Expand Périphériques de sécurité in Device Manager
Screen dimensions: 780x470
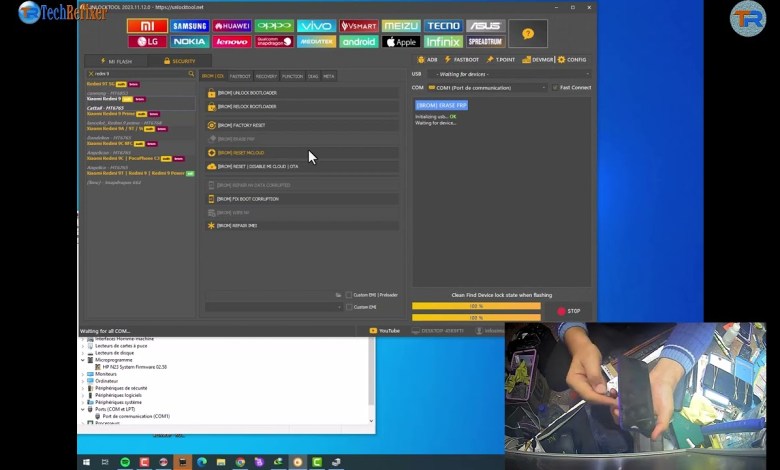[x=83, y=388]
